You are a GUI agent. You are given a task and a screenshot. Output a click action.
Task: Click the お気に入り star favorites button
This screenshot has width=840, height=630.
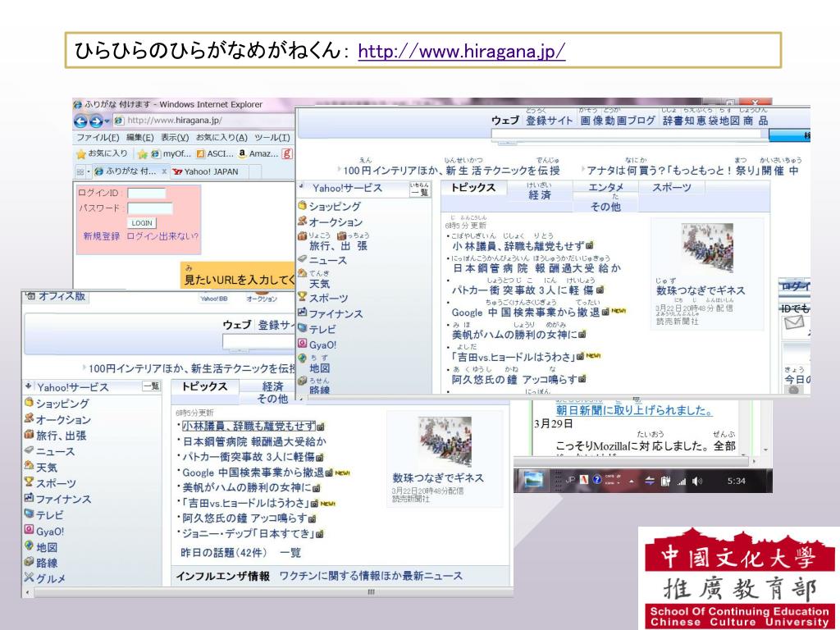tap(102, 153)
